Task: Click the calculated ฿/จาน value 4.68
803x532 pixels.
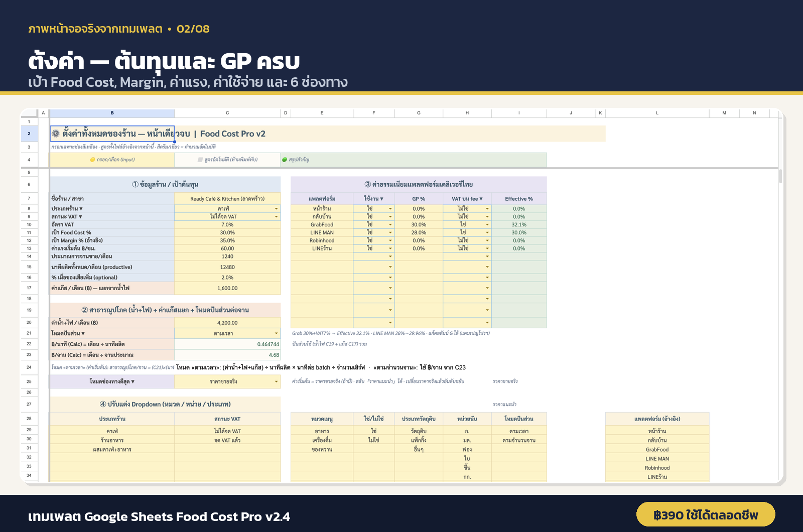Action: point(227,355)
